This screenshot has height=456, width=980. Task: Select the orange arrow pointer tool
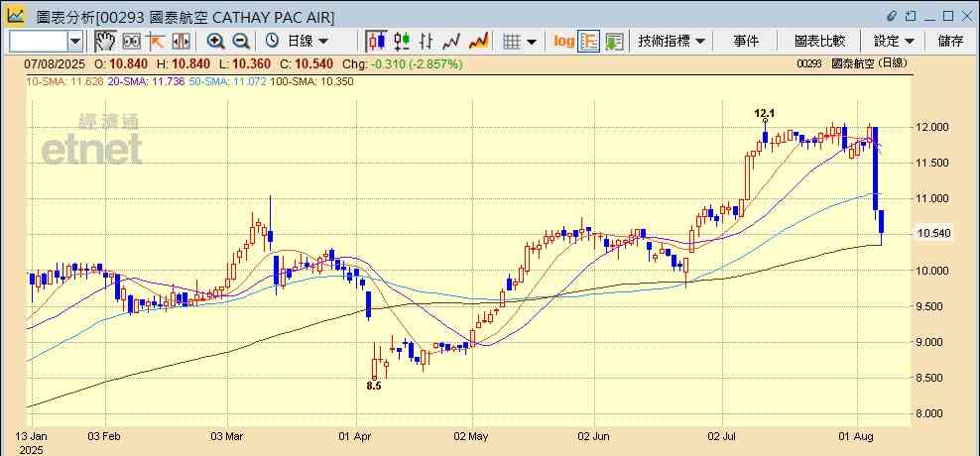tap(156, 42)
